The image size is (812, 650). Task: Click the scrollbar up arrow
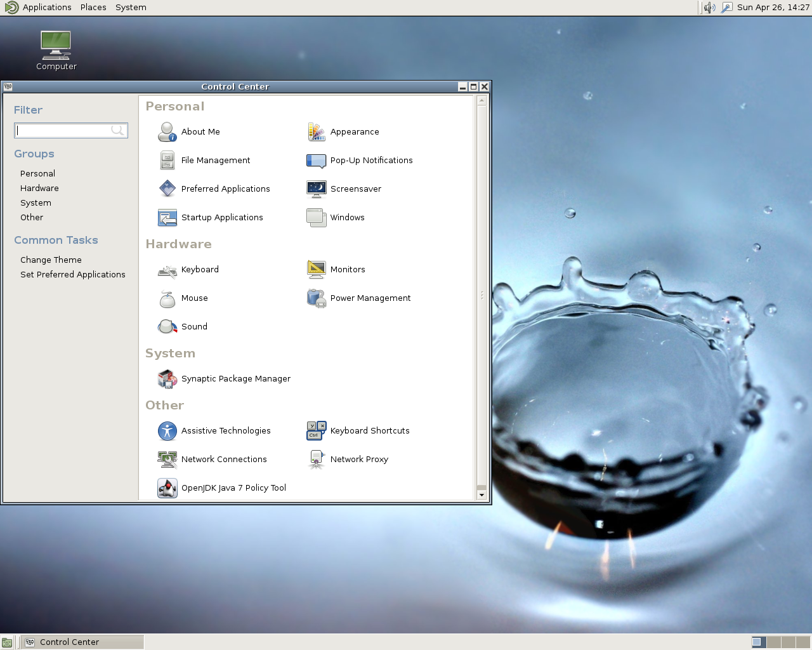tap(481, 100)
